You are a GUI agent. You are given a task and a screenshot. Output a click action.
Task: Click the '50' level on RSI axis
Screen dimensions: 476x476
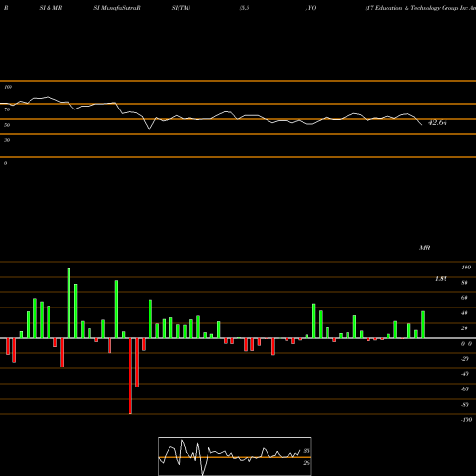tap(7, 125)
